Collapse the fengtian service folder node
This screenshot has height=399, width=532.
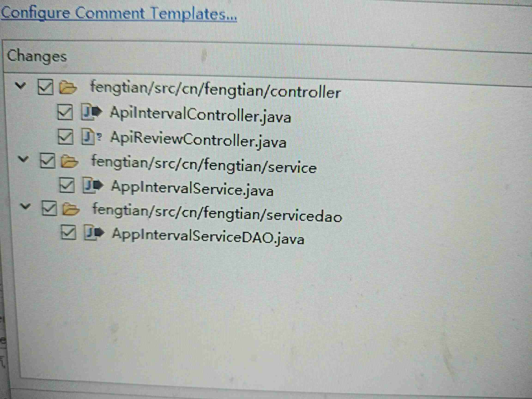[23, 159]
